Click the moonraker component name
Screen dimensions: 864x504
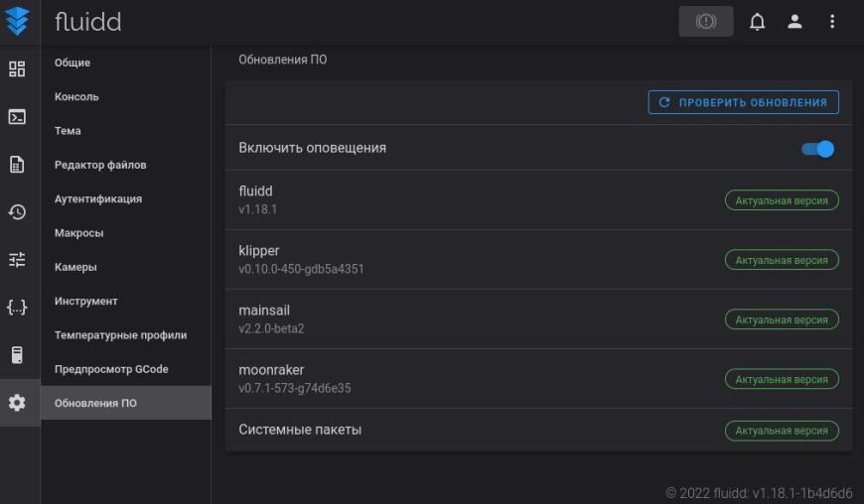[x=271, y=370]
